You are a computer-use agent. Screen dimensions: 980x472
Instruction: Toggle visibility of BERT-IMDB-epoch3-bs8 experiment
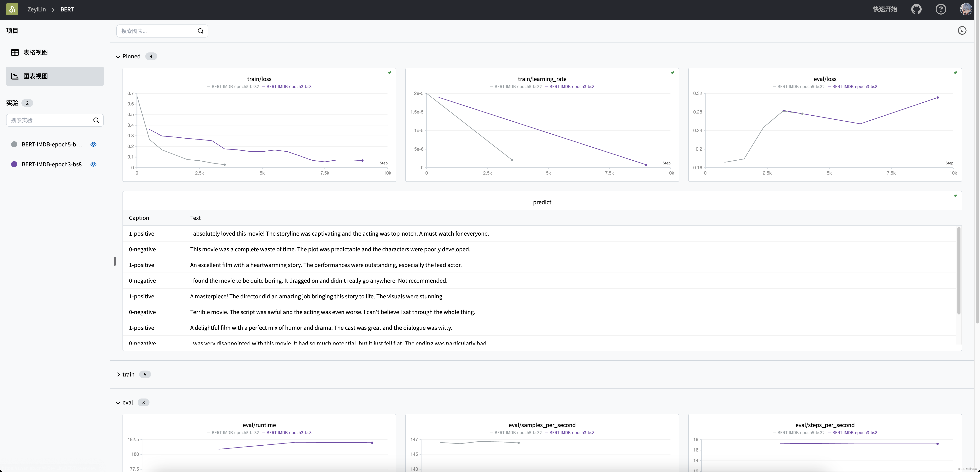pyautogui.click(x=93, y=164)
